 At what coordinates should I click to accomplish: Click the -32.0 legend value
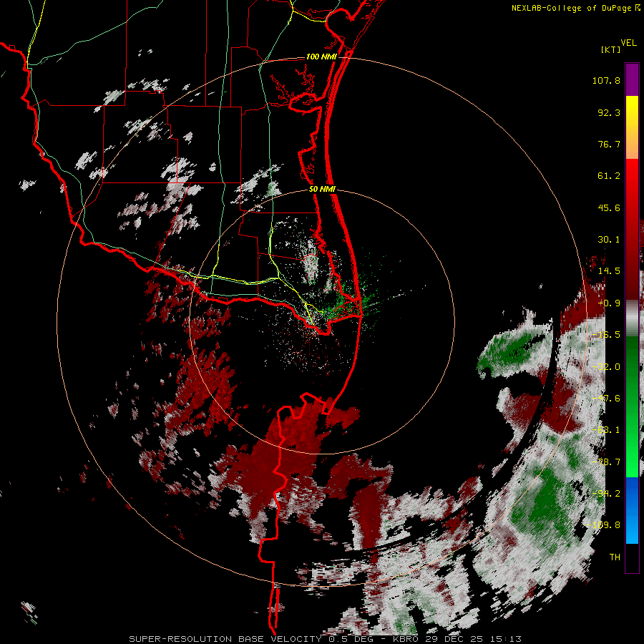pyautogui.click(x=606, y=367)
